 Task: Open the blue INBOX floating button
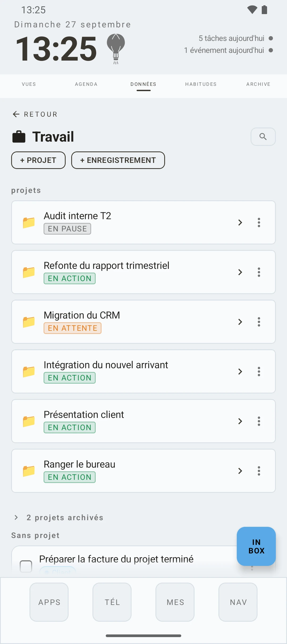(256, 546)
